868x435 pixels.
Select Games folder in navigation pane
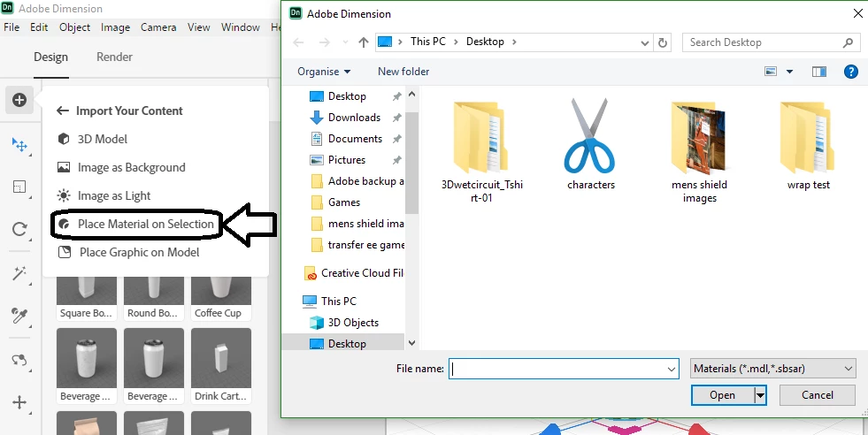tap(344, 202)
